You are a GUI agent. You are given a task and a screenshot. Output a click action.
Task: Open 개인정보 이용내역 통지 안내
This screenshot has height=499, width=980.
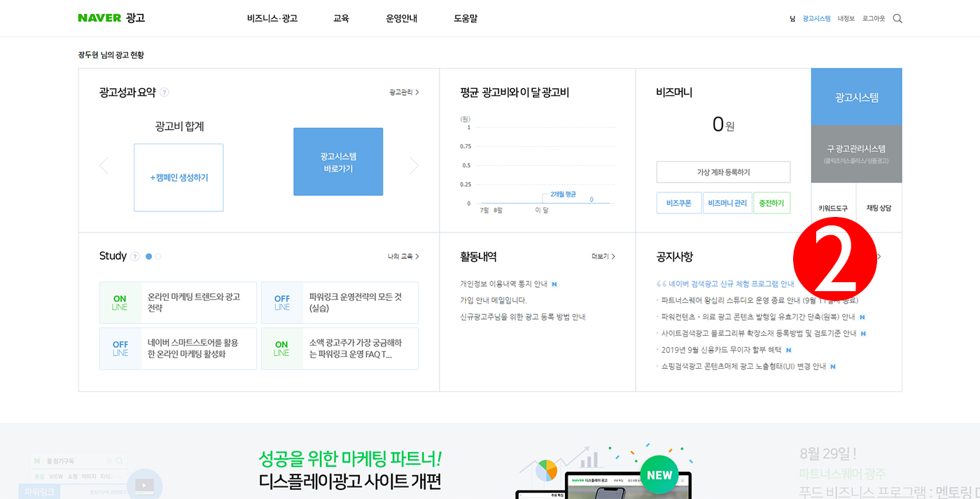click(x=504, y=284)
